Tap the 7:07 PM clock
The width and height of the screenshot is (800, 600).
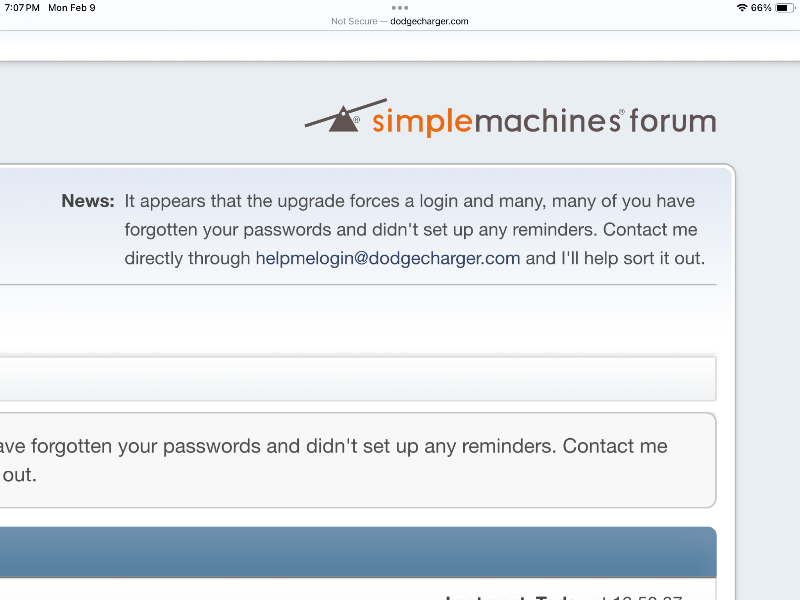[x=22, y=8]
